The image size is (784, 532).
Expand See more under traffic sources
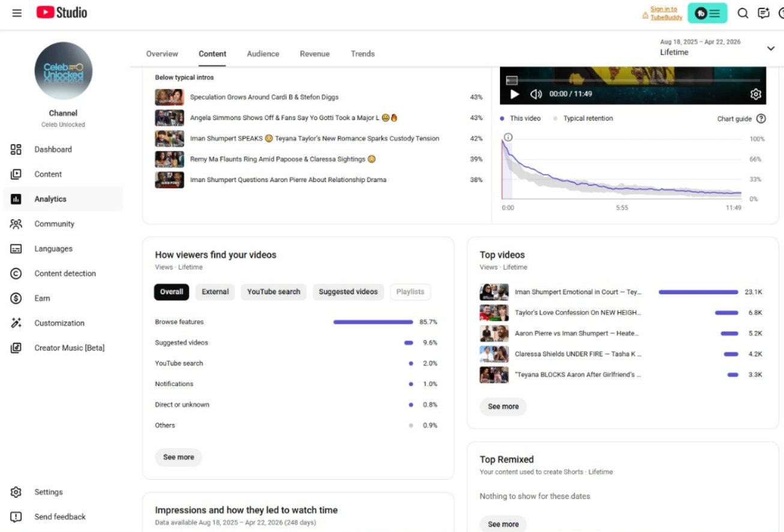click(x=178, y=457)
